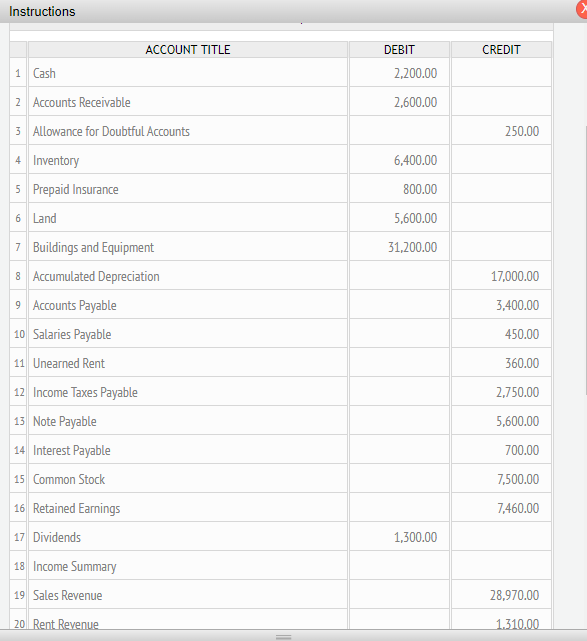This screenshot has height=641, width=587.
Task: Click the Rent Revenue account title
Action: pos(65,624)
